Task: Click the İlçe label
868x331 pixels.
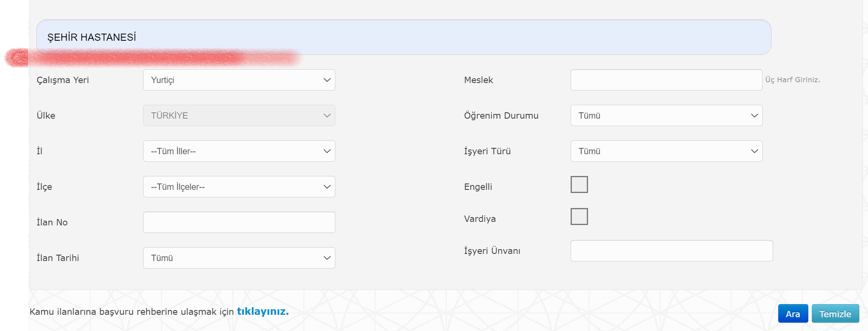Action: point(44,187)
